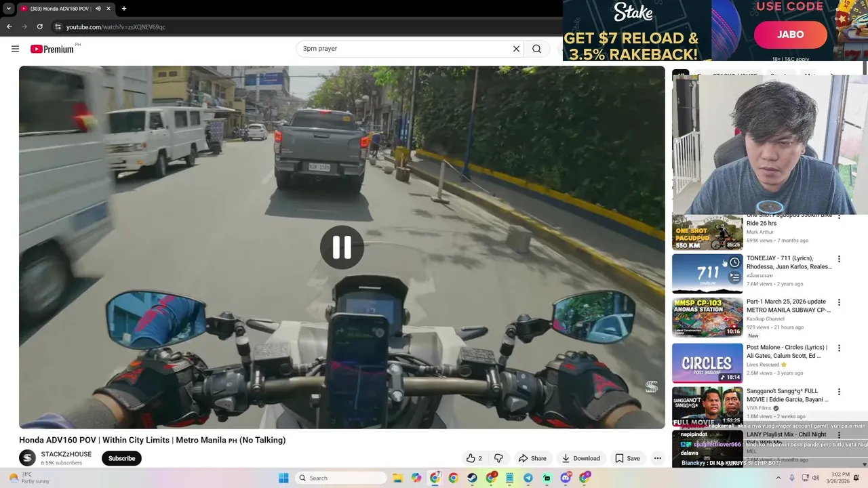This screenshot has height=488, width=868.
Task: Open One Shot Pagudpud 550 KM thumbnail
Action: point(707,232)
